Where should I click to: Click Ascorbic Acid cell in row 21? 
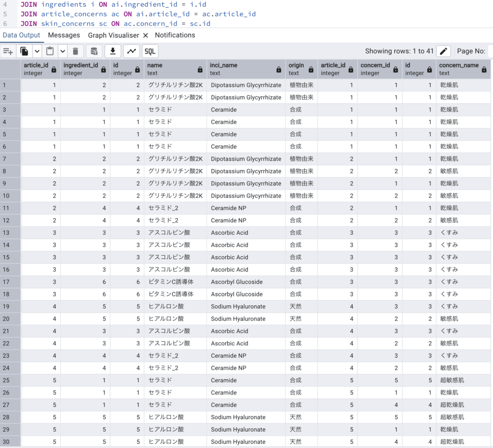[x=246, y=331]
